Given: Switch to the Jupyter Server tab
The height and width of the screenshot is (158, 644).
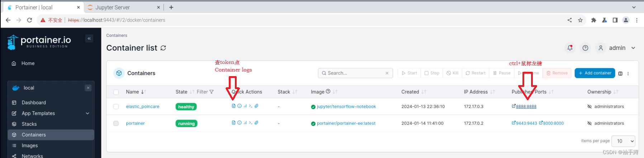Looking at the screenshot, I should 124,7.
